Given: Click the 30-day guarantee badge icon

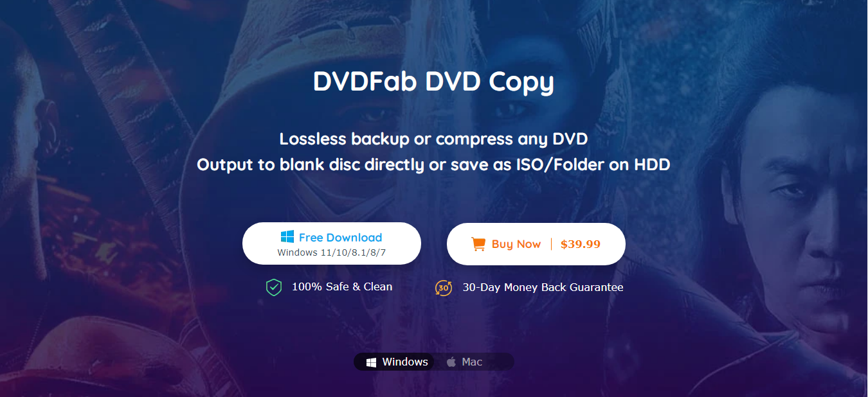Looking at the screenshot, I should click(x=444, y=288).
